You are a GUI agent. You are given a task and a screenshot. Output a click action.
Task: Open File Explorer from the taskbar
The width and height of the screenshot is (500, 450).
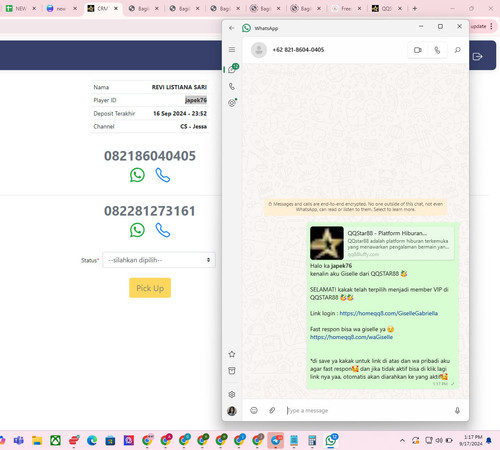tap(37, 440)
